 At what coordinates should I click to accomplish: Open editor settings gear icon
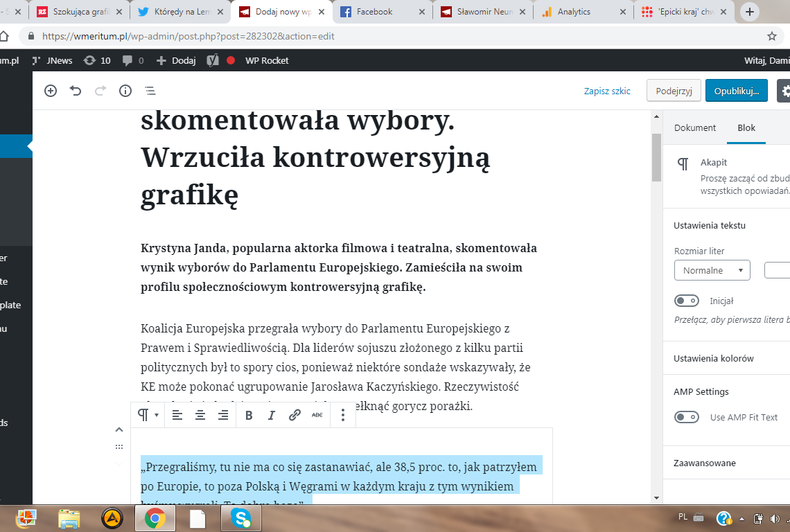pyautogui.click(x=784, y=91)
